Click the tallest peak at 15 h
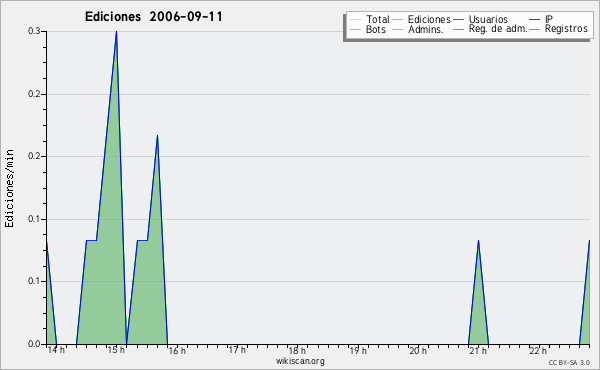This screenshot has width=600, height=370. 116,32
